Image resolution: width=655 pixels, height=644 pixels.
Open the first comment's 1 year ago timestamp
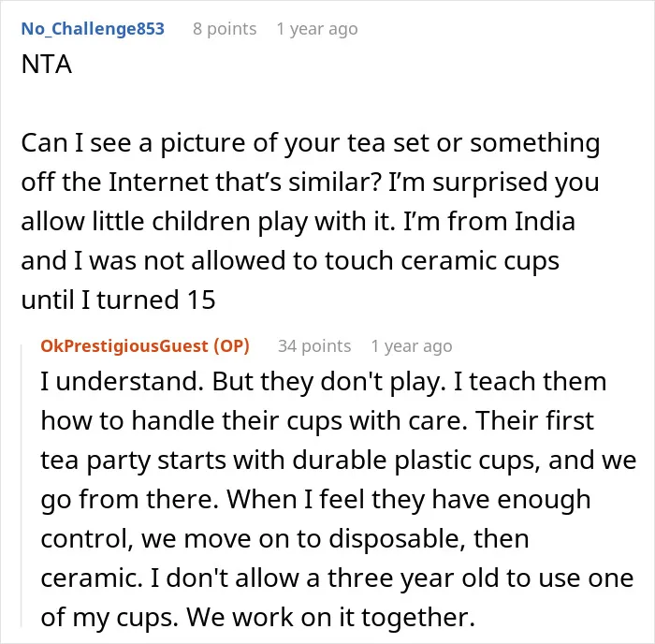tap(317, 29)
